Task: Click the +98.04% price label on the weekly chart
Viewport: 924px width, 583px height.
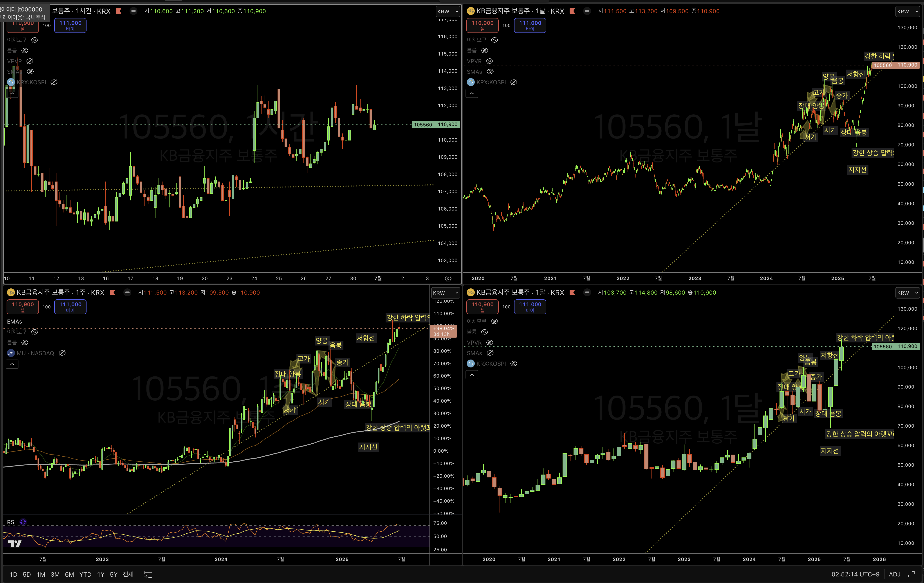Action: pos(444,331)
